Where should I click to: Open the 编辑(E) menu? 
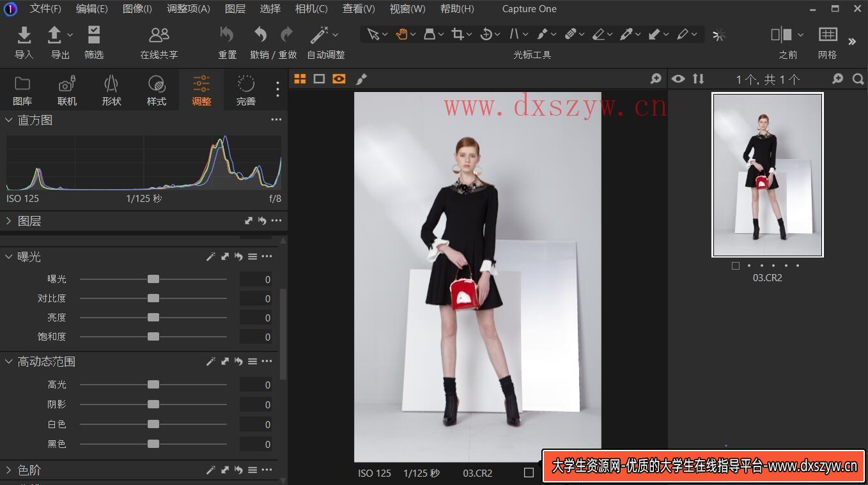click(x=91, y=9)
